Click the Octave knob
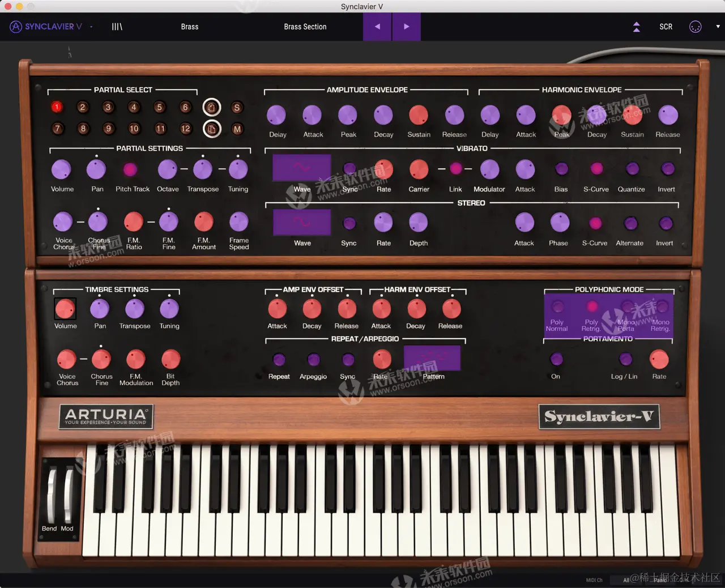The height and width of the screenshot is (588, 725). point(168,169)
